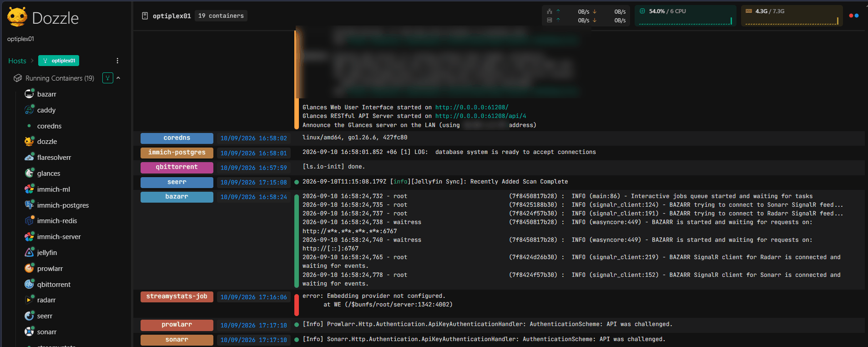This screenshot has width=868, height=347.
Task: Select the sonarr container icon
Action: (x=29, y=332)
